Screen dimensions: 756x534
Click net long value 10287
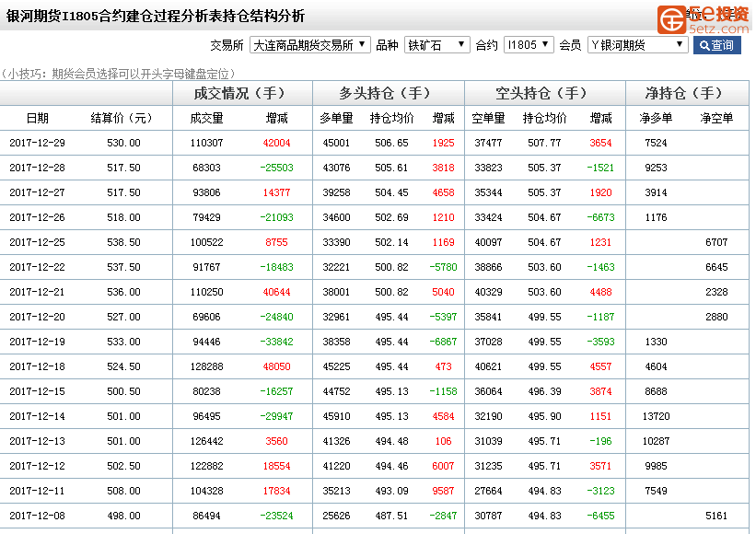pos(656,441)
